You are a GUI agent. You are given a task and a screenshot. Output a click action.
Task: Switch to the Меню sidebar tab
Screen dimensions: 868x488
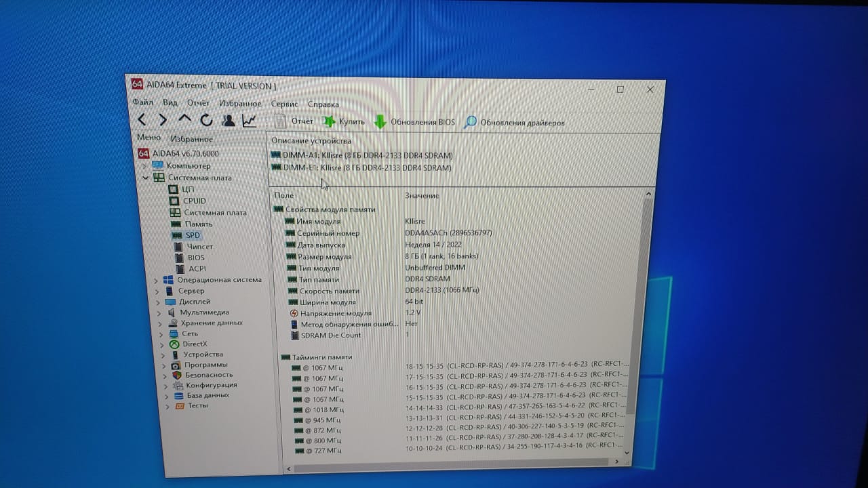[x=149, y=138]
